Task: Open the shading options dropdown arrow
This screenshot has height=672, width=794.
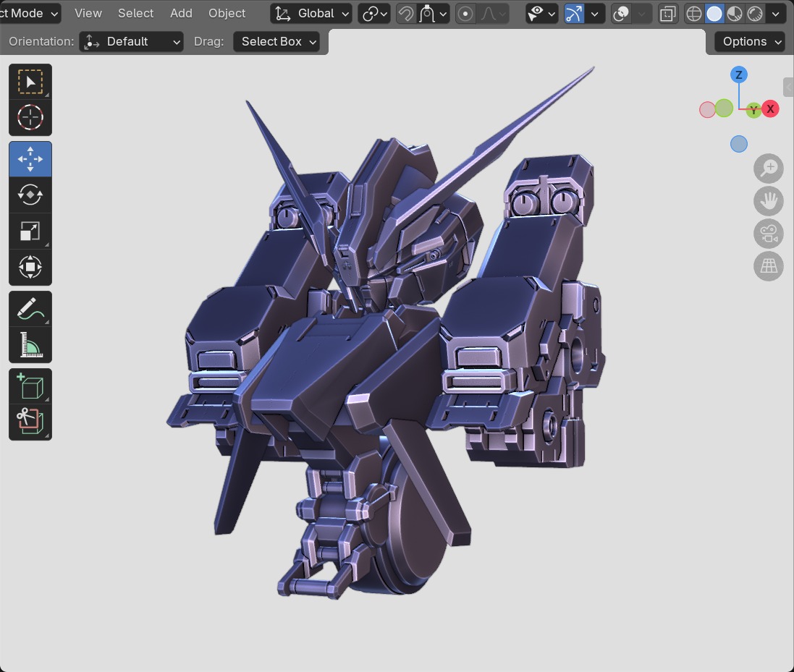Action: (x=776, y=14)
